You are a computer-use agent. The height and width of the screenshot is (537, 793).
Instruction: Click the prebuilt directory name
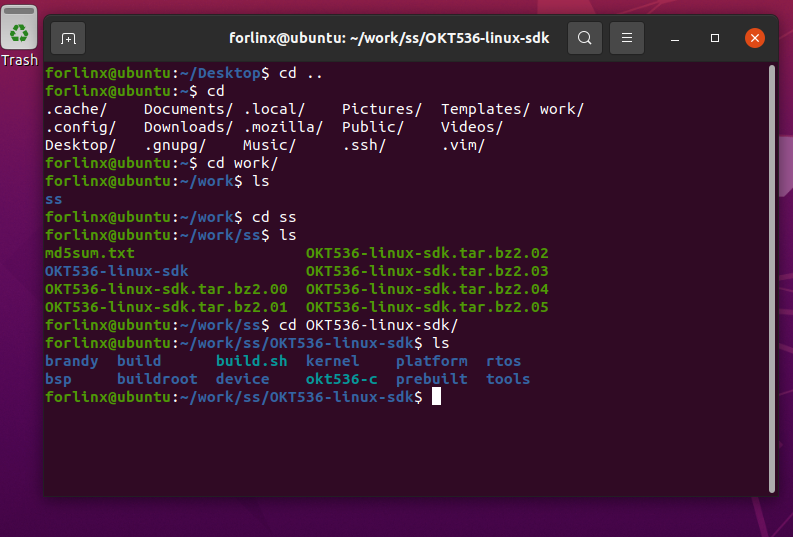(431, 379)
